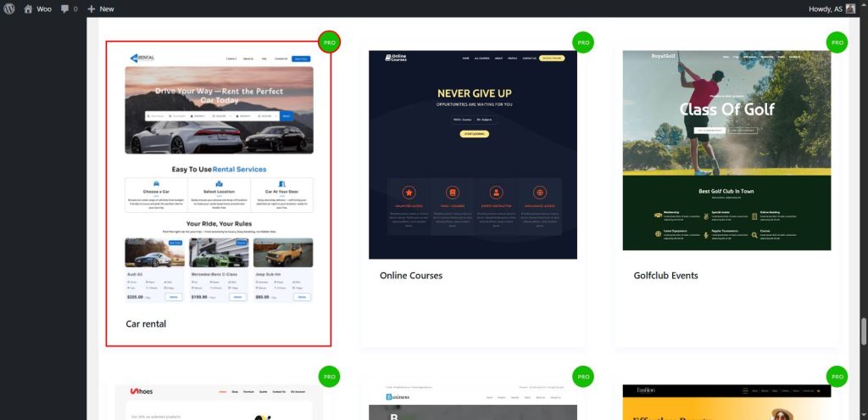
Task: Click the PRO badge on Golfclub Events
Action: tap(837, 42)
